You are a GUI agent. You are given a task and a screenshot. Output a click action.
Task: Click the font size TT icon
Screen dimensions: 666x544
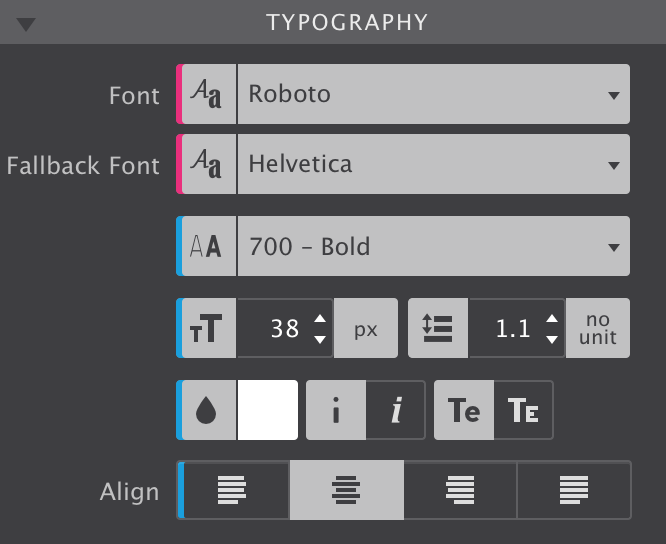[207, 328]
